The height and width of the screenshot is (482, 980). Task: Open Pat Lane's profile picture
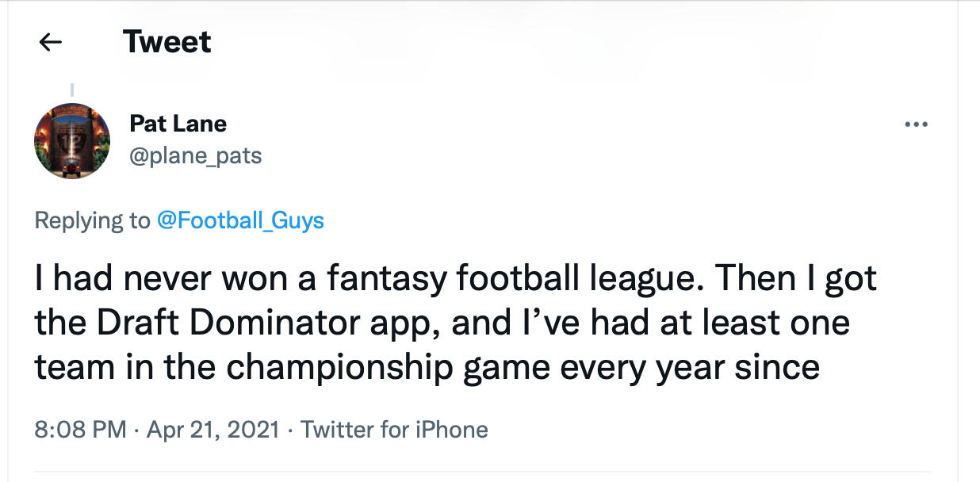pyautogui.click(x=72, y=141)
